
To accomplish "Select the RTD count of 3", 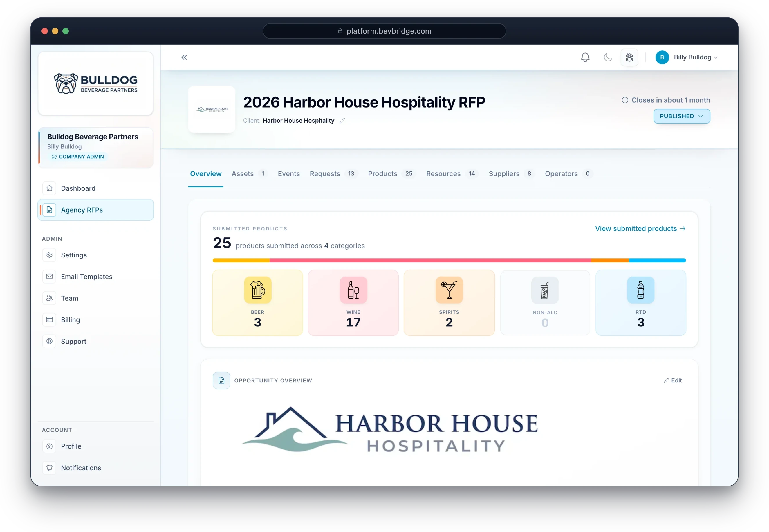I will click(640, 322).
